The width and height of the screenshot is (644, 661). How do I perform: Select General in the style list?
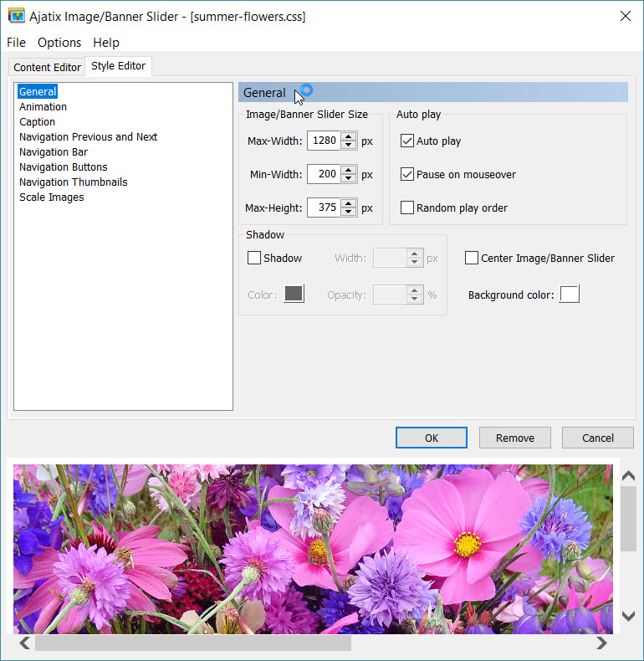coord(38,91)
